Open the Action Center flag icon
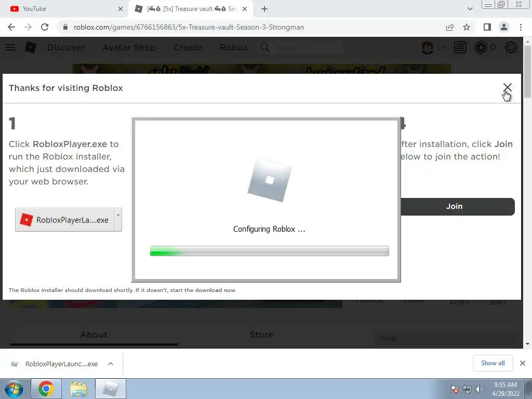Screen dimensions: 532x399 (x=454, y=389)
